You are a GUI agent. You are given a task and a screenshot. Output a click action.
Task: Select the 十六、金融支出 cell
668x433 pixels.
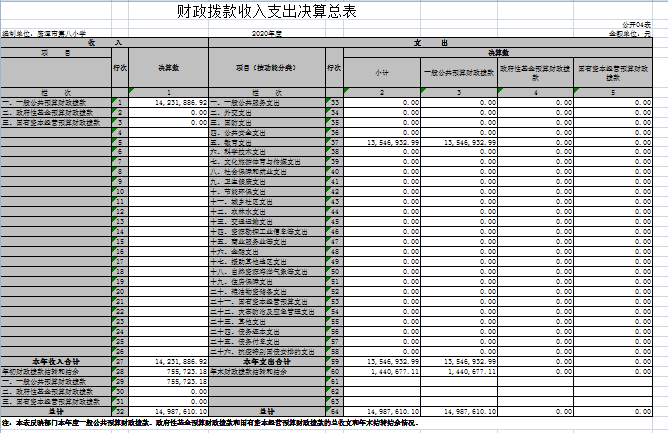pos(267,251)
